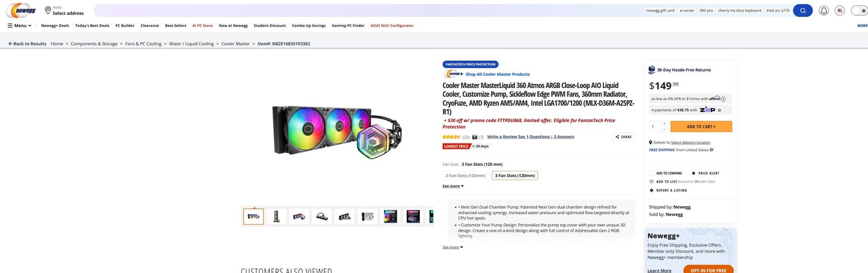Check the Add to Compare checkbox
Image resolution: width=868 pixels, height=273 pixels.
[x=652, y=173]
